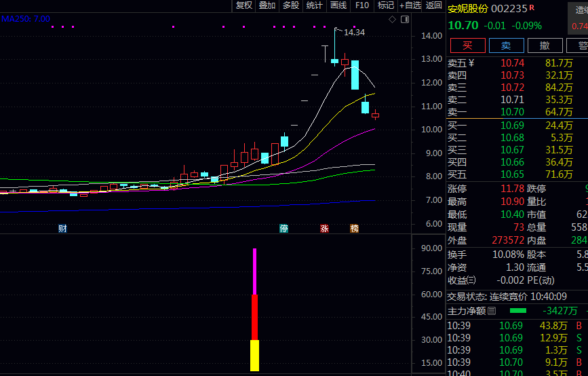Click the diamond icon above the chart
This screenshot has height=376, width=588.
[392, 20]
